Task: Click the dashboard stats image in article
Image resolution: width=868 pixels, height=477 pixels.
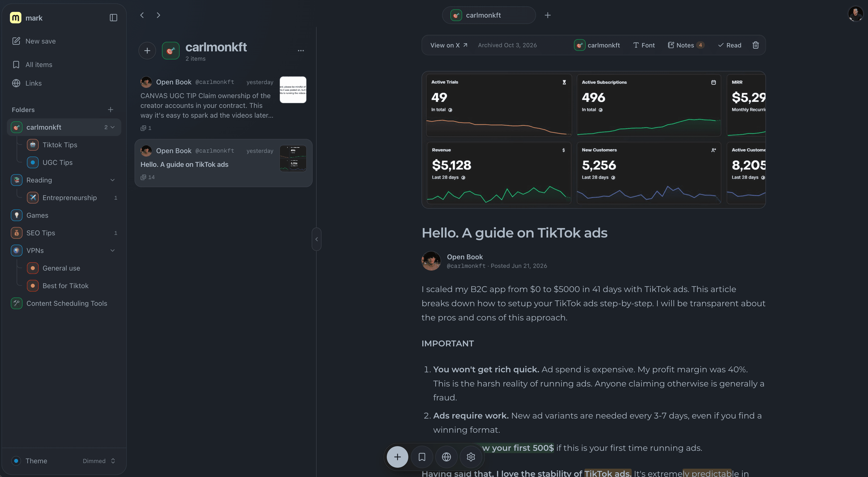Action: [x=593, y=140]
